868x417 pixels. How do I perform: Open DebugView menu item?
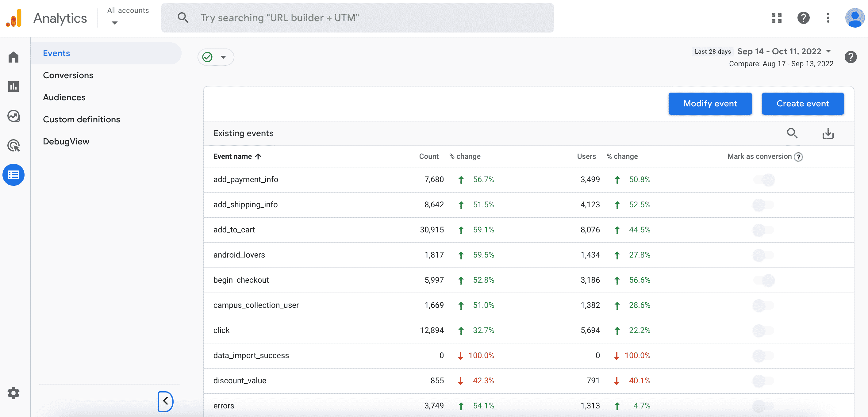coord(66,141)
